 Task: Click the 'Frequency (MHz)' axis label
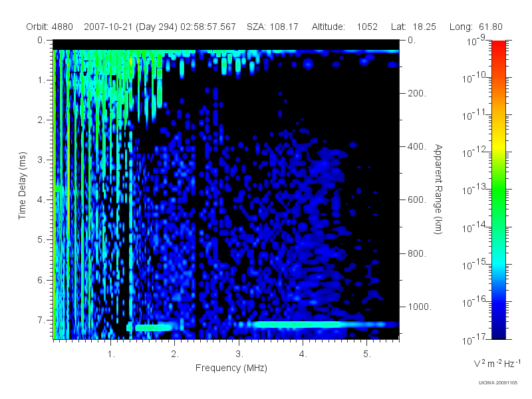pyautogui.click(x=231, y=368)
